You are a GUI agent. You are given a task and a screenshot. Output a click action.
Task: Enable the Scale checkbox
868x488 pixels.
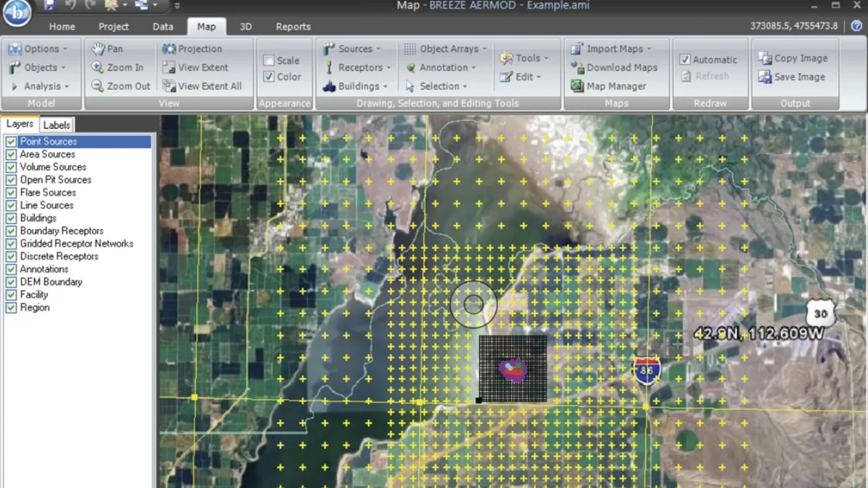pos(269,61)
